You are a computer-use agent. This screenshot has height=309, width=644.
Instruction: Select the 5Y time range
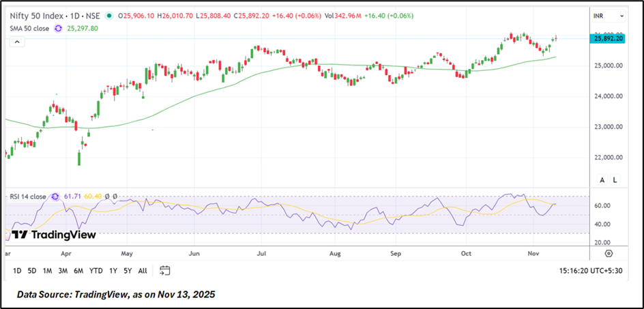pyautogui.click(x=128, y=270)
